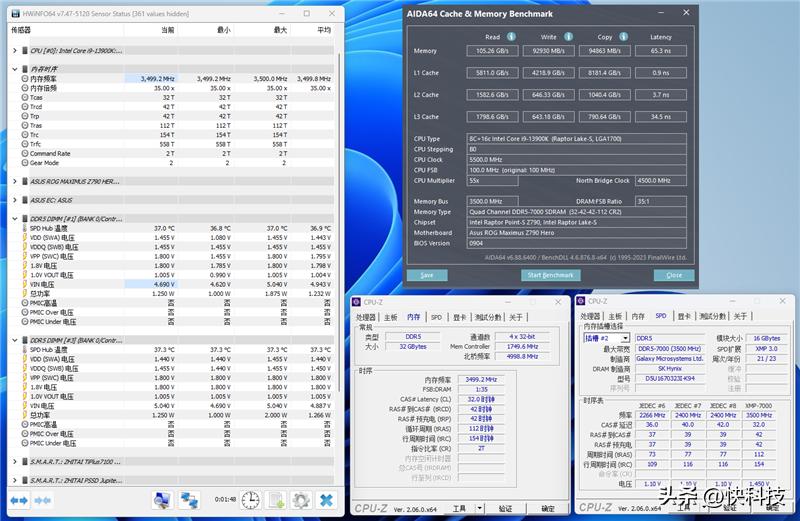Switch to 主板 tab in left CPU-Z window
The height and width of the screenshot is (521, 800).
pyautogui.click(x=391, y=317)
